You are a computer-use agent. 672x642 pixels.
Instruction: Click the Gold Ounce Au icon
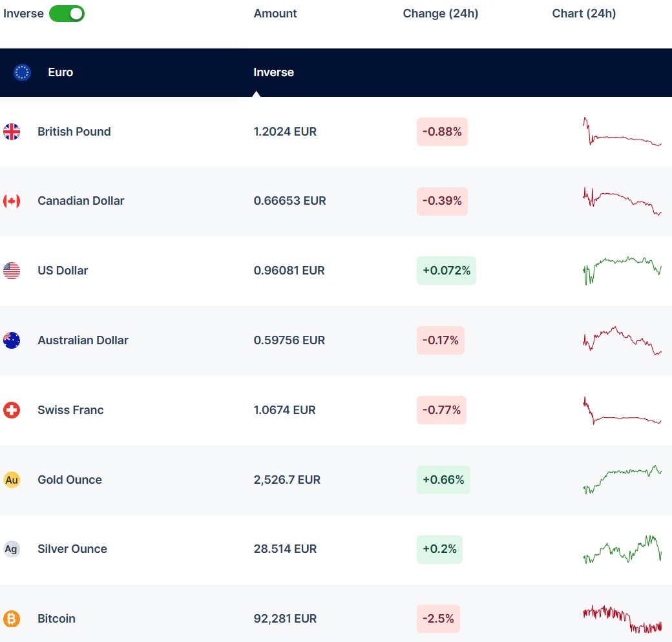pos(12,480)
